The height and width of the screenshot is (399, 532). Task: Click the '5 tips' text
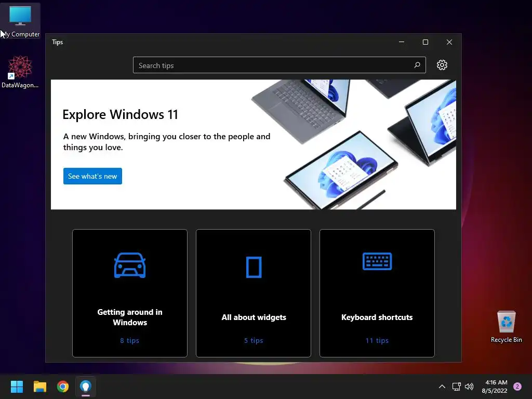click(254, 340)
